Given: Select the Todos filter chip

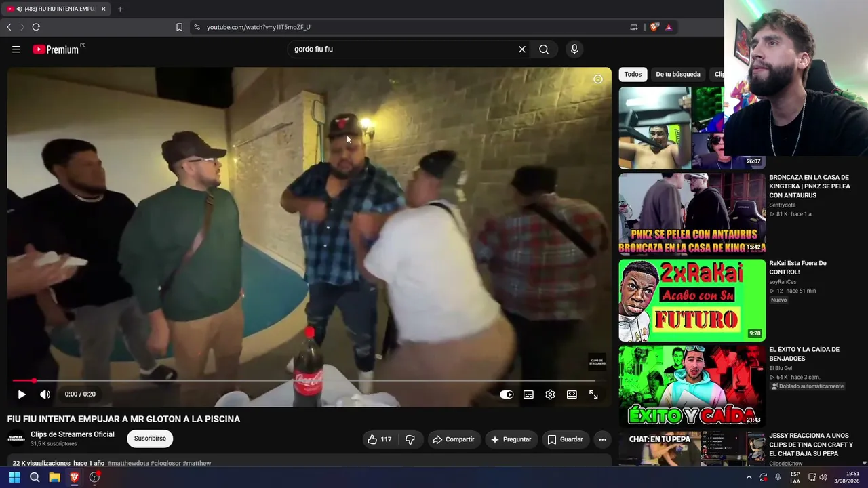Looking at the screenshot, I should click(x=633, y=75).
